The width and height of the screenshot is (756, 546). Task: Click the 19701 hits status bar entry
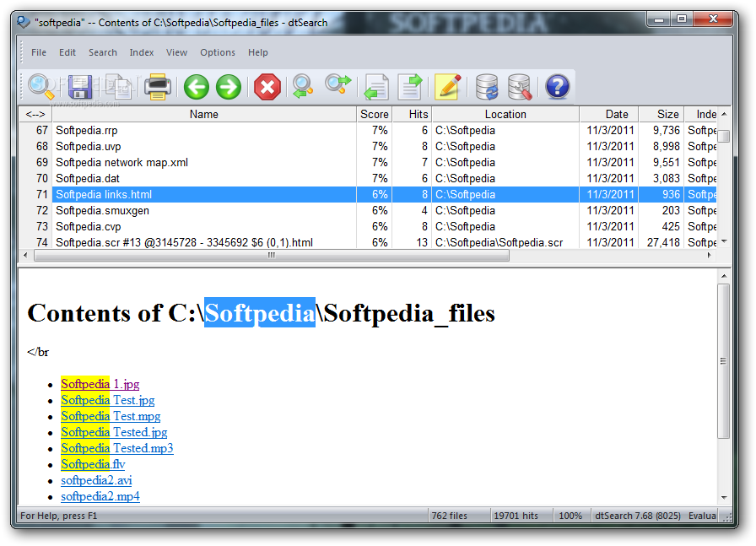(516, 516)
